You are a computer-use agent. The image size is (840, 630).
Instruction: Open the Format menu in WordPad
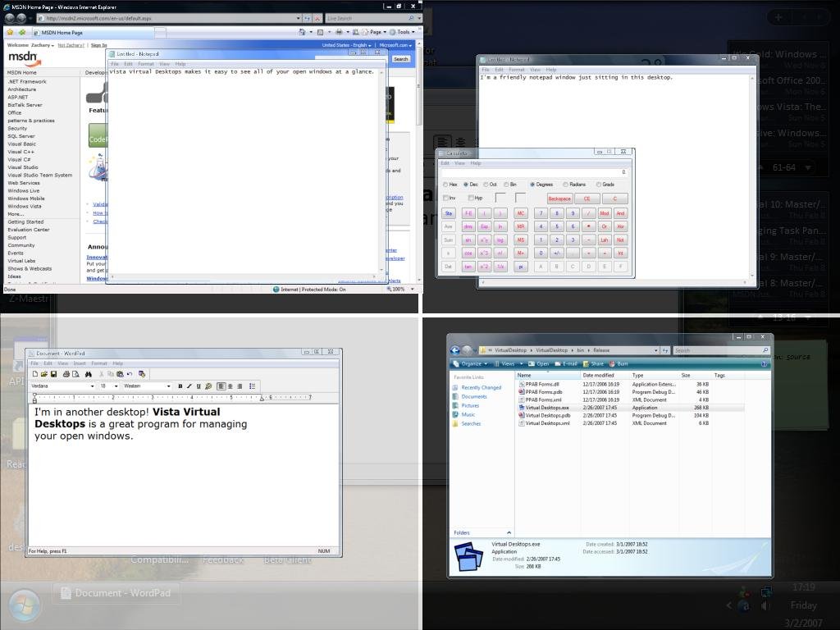pyautogui.click(x=99, y=363)
